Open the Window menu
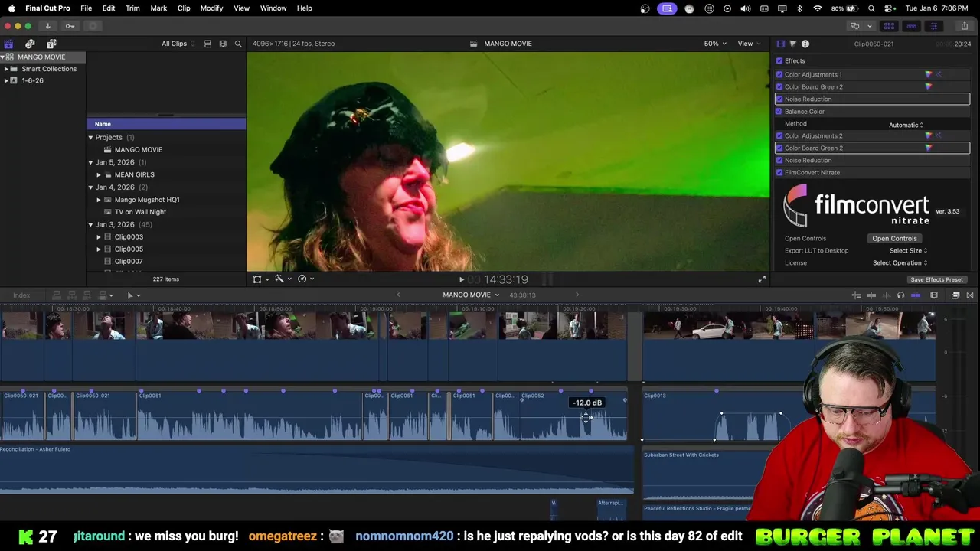This screenshot has height=551, width=980. click(x=273, y=8)
